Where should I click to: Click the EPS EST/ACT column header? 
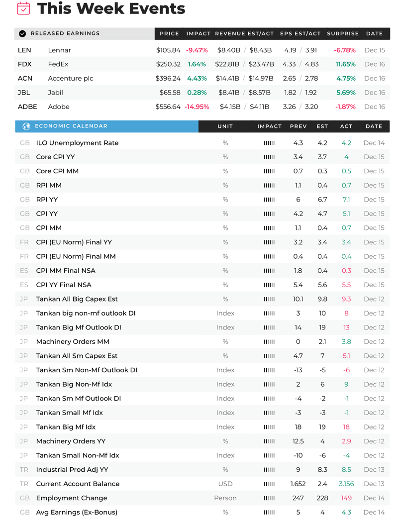tap(300, 33)
